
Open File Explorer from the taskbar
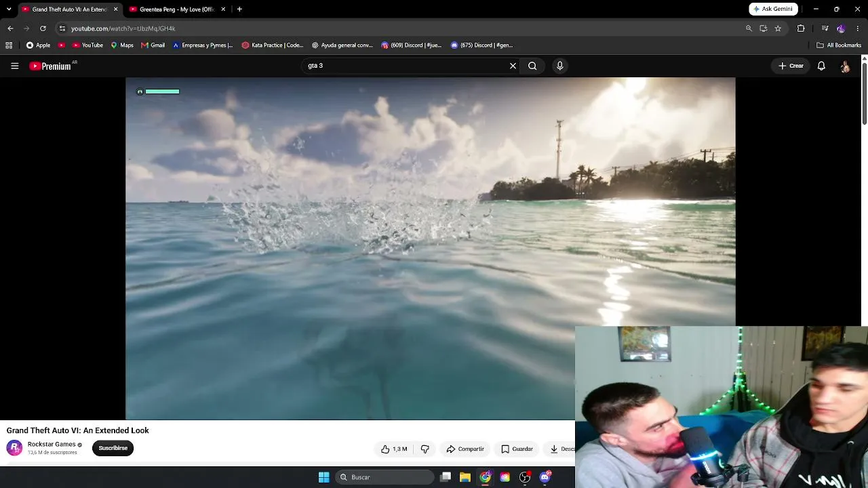465,477
